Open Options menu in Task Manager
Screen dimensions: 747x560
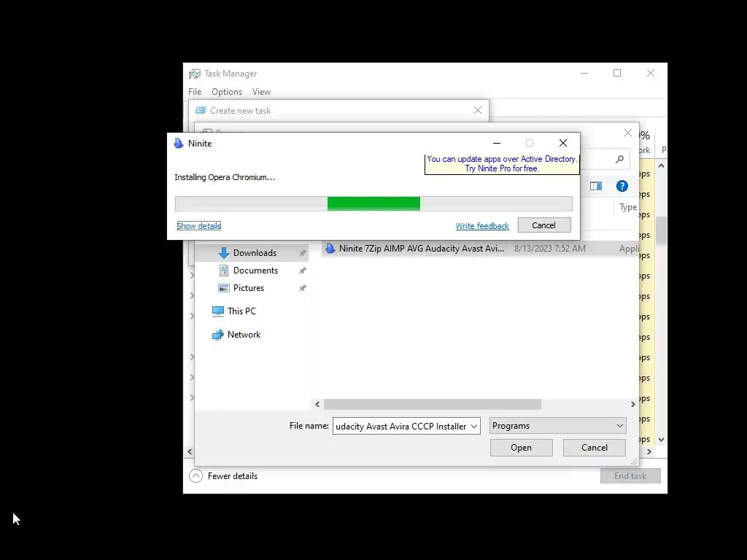pos(227,92)
